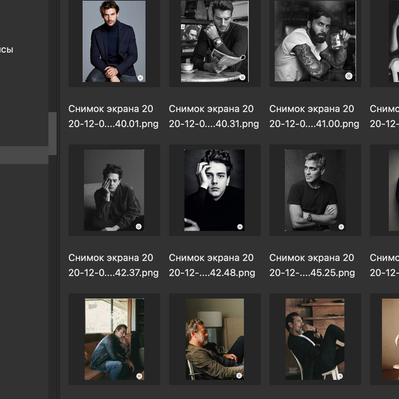Viewport: 399px width, 399px height.
Task: Select the highlighted item in the left sidebar
Action: [24, 155]
